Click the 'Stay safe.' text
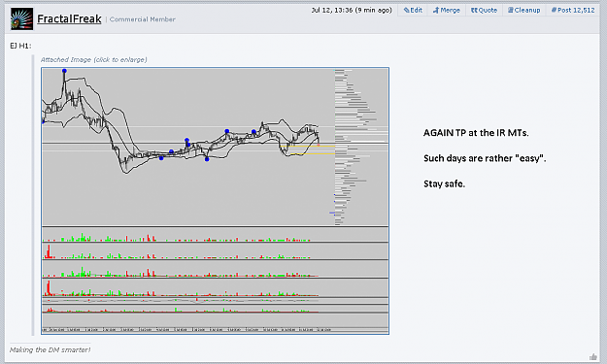This screenshot has width=607, height=364. [x=444, y=183]
